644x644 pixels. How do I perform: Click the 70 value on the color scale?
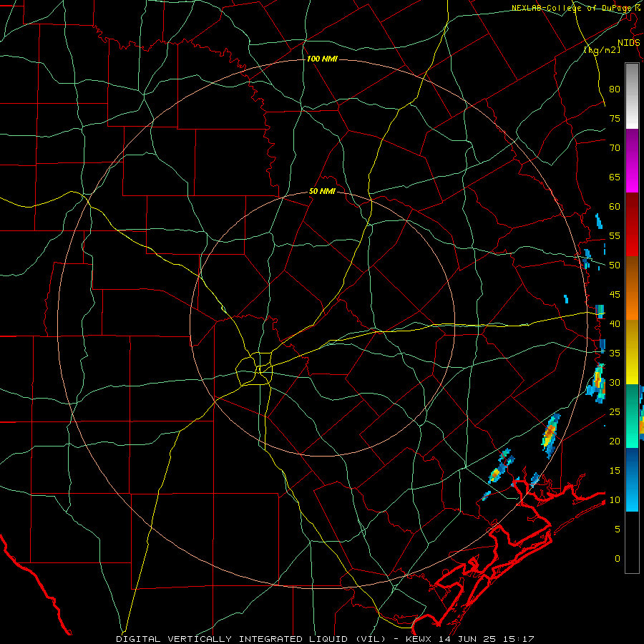click(x=615, y=148)
